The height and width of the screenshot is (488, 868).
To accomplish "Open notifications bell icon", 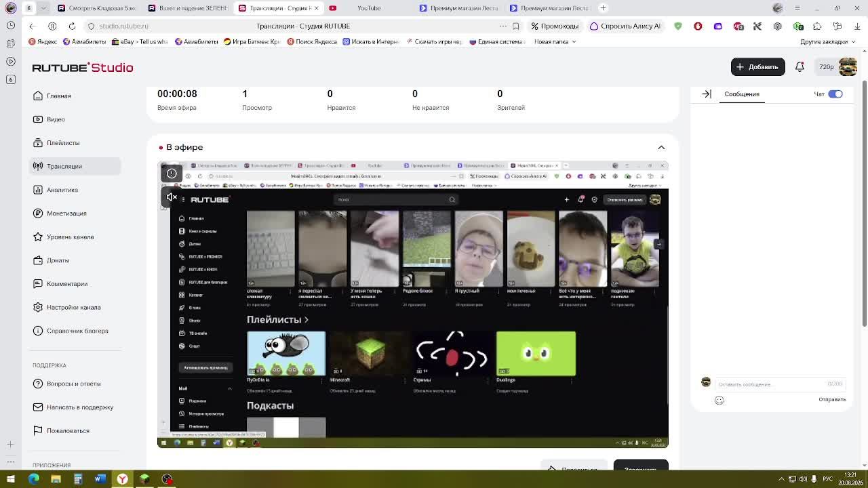I will 800,66.
